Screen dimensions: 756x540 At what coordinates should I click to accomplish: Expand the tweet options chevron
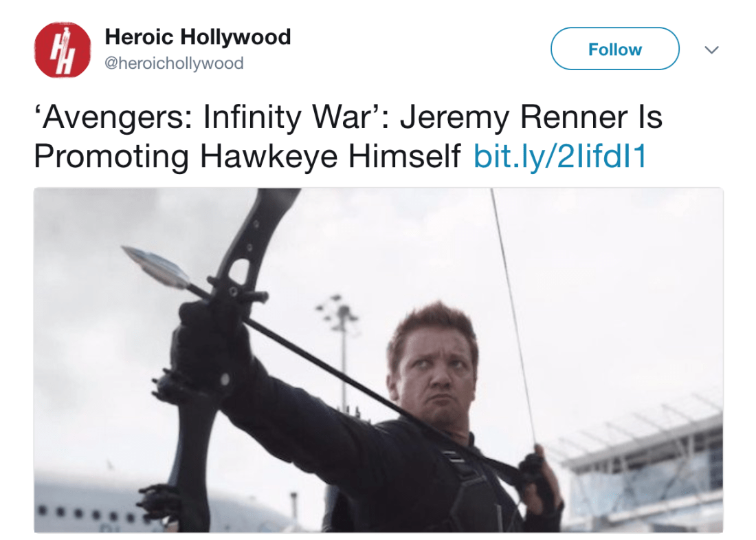[x=712, y=50]
